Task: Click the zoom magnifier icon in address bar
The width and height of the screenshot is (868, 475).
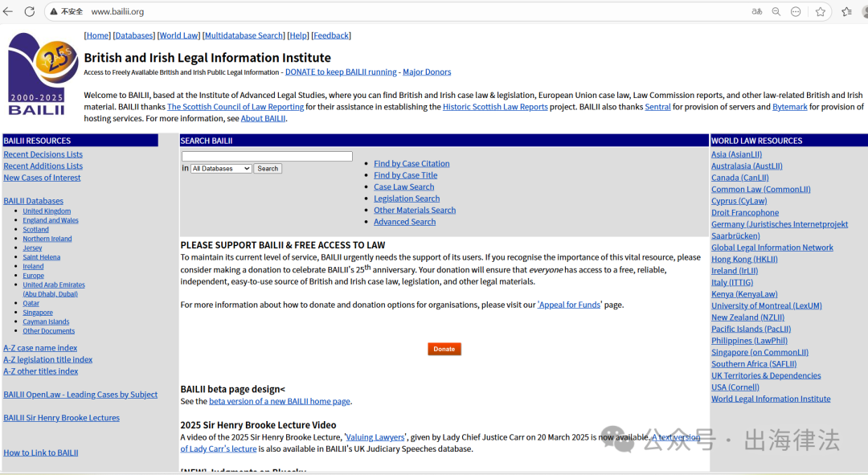Action: pos(776,11)
